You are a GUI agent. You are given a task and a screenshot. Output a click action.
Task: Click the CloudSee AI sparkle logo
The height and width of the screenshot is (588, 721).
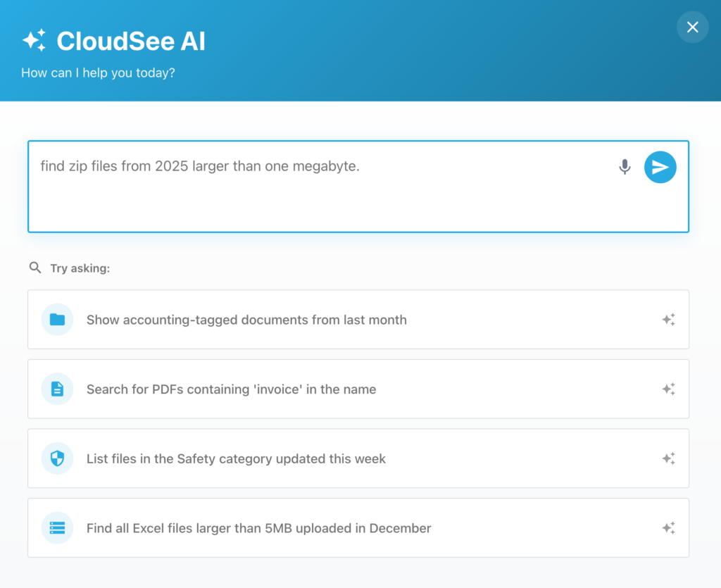pyautogui.click(x=35, y=40)
